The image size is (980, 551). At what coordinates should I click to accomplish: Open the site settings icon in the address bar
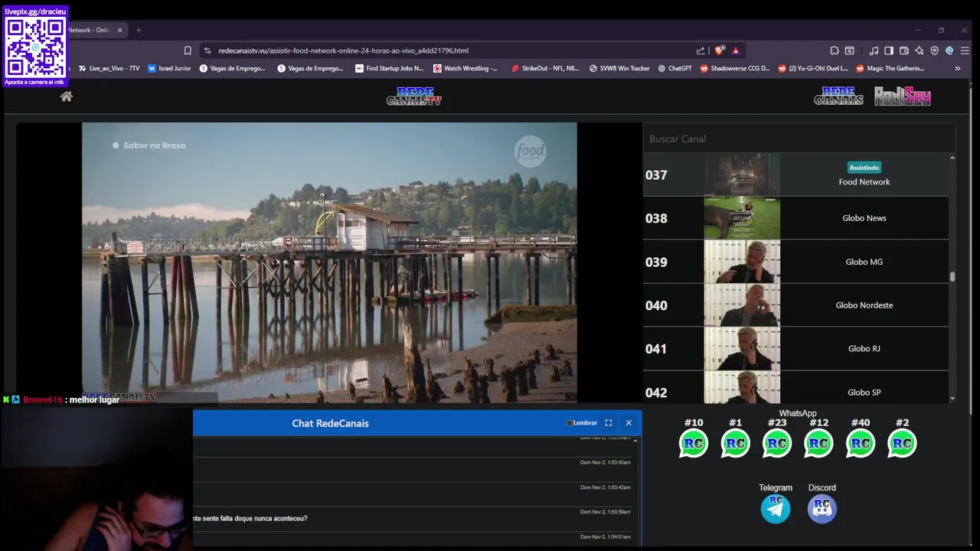(207, 51)
